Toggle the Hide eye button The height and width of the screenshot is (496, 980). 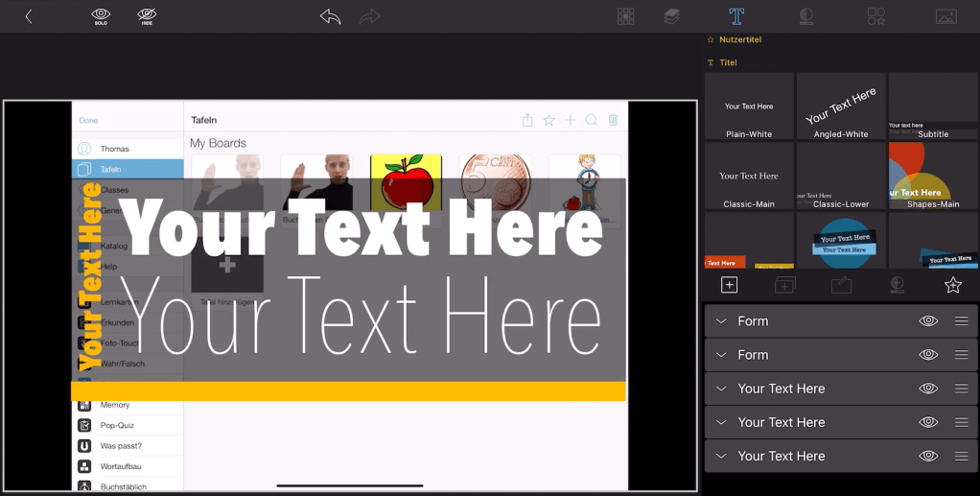coord(147,15)
